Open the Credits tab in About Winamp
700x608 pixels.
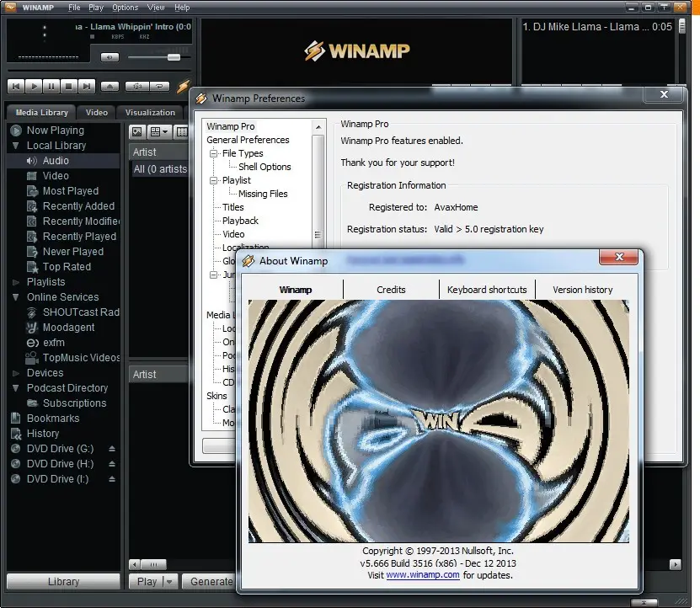point(391,290)
